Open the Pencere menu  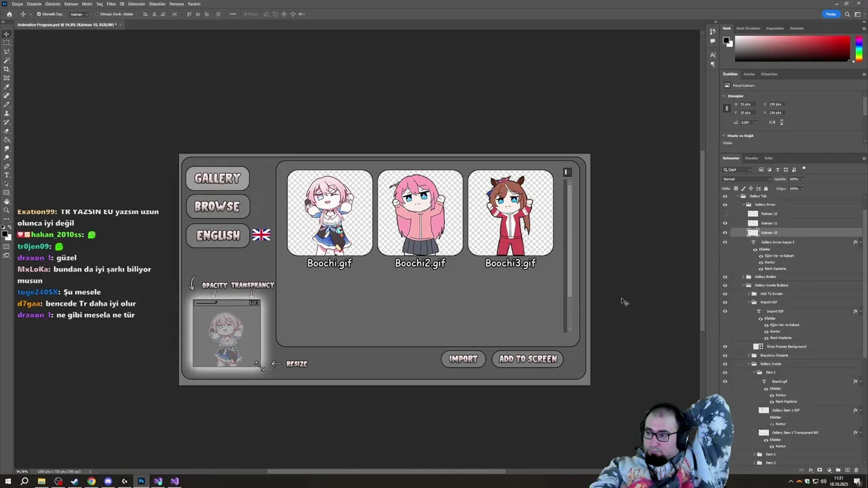(176, 4)
